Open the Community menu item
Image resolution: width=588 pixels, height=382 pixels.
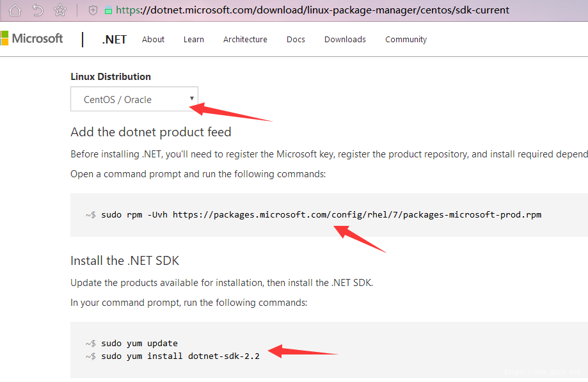pyautogui.click(x=406, y=40)
